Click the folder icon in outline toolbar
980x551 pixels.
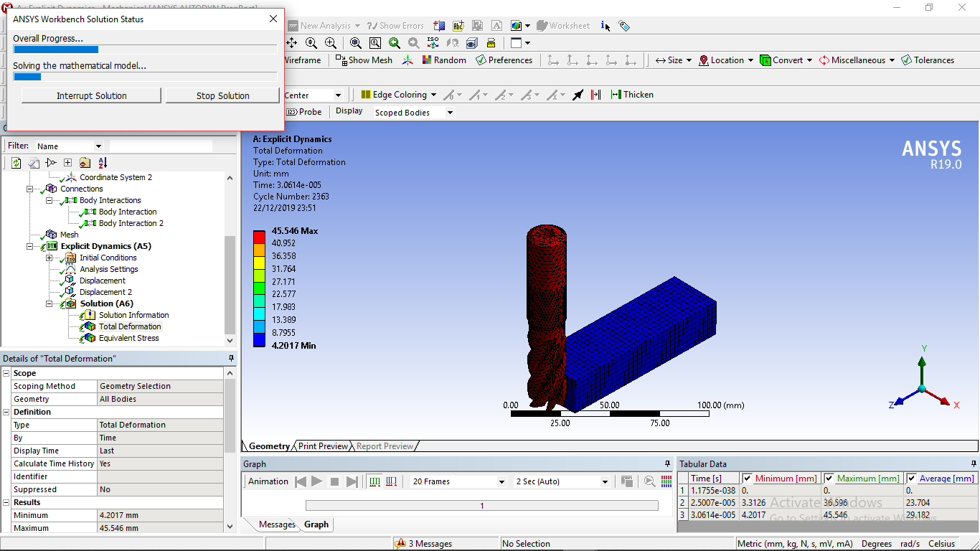pyautogui.click(x=85, y=163)
